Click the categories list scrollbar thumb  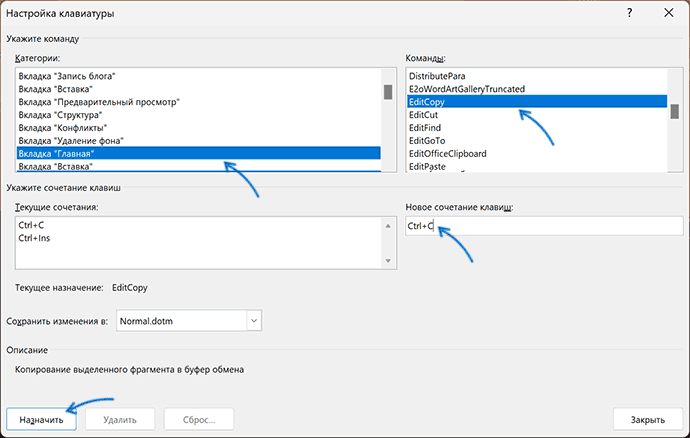[388, 92]
